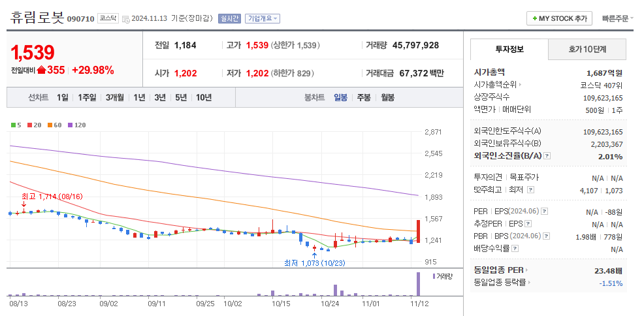Click the help icon next to 외국인소진율(B/A)
Screen dimensions: 644x316
(547, 156)
